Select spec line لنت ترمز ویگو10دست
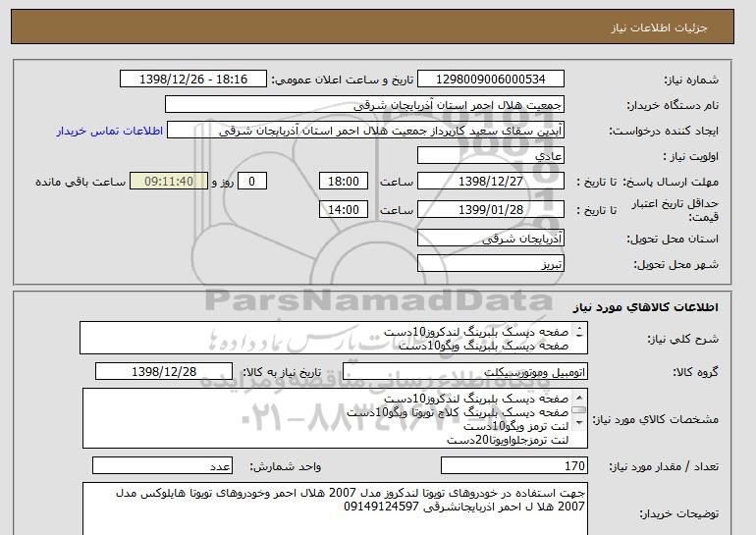 pos(516,426)
